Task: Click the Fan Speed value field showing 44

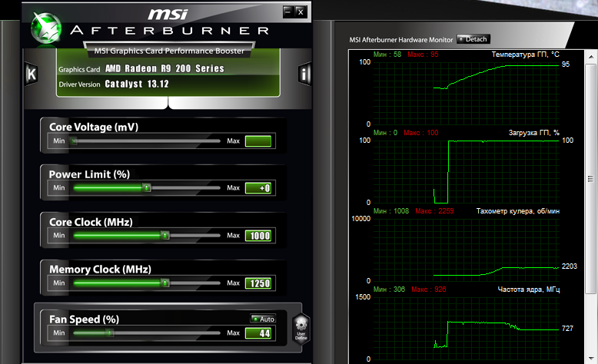Action: 258,333
